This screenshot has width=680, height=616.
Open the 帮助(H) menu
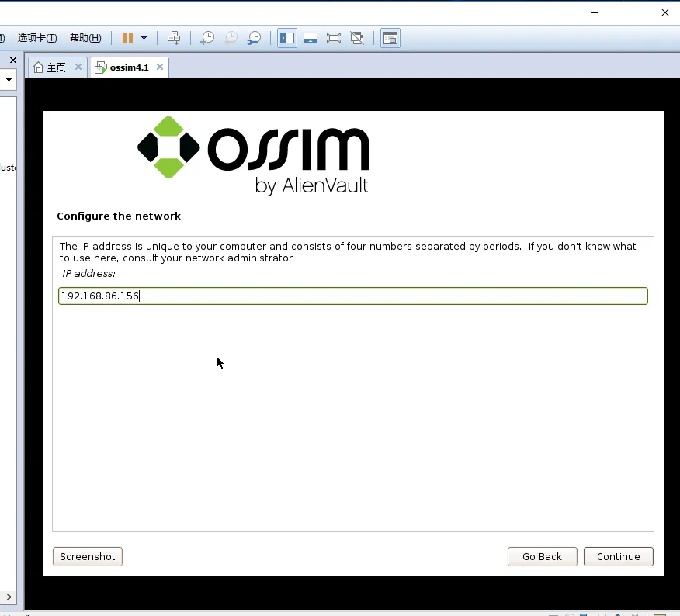coord(85,38)
